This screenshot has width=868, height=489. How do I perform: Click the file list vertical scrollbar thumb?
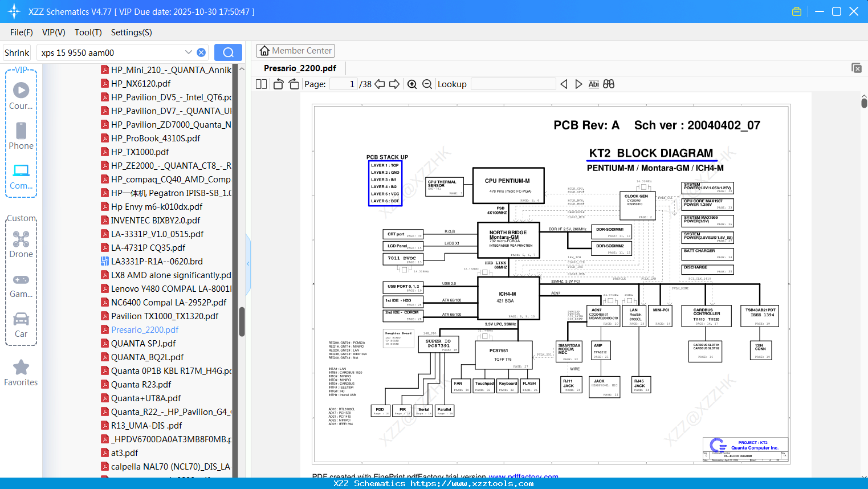[242, 322]
